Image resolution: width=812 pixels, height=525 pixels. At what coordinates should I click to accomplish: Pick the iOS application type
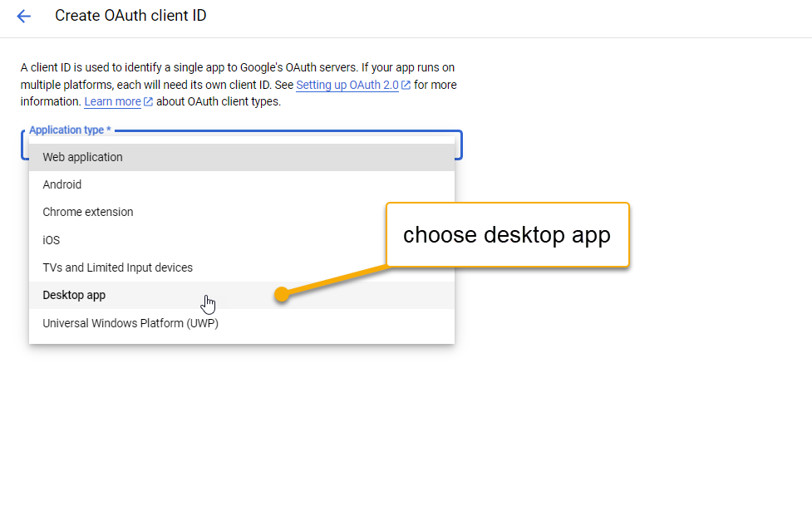click(x=242, y=240)
